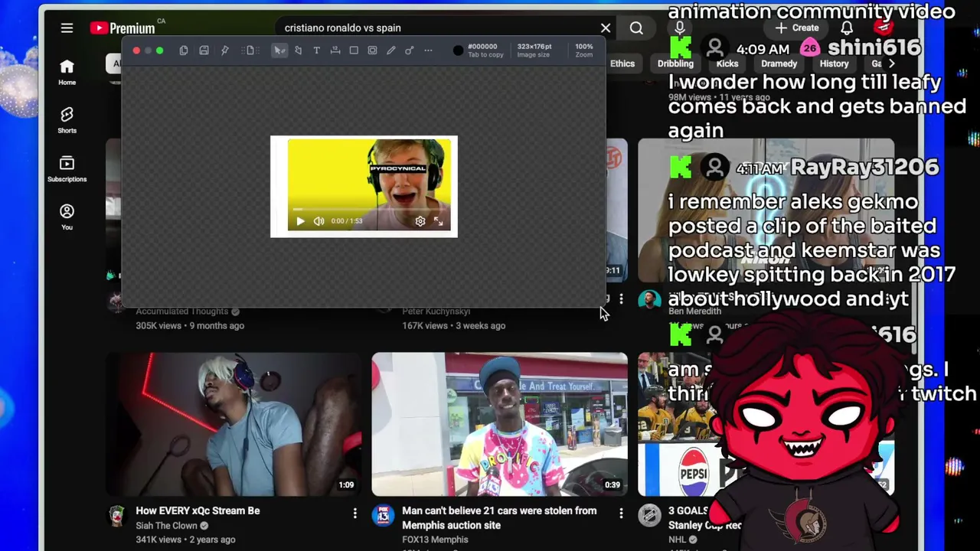
Task: Open the 'Man can't believe 21 cars' title
Action: (x=499, y=518)
